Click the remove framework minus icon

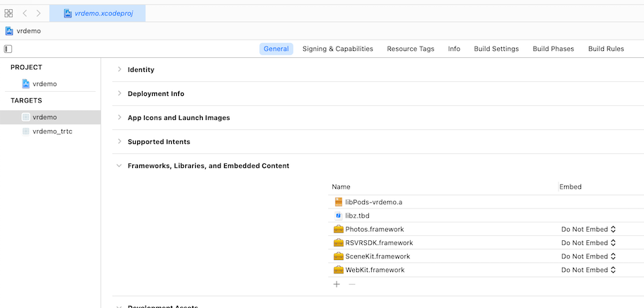(x=352, y=284)
